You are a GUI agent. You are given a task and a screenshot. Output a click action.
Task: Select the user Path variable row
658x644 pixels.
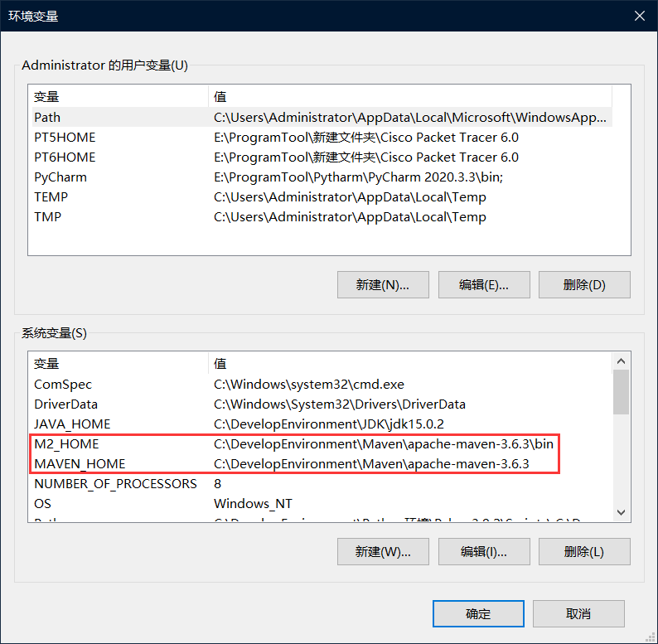pos(322,117)
